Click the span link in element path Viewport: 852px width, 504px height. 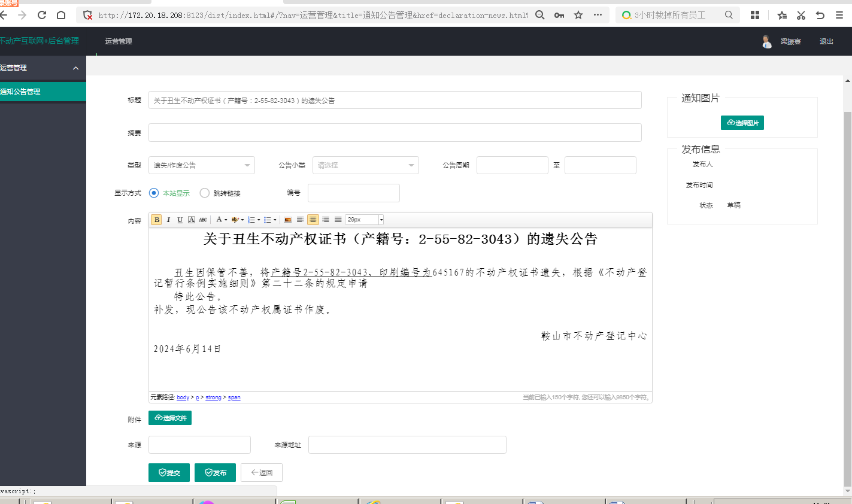[x=234, y=397]
